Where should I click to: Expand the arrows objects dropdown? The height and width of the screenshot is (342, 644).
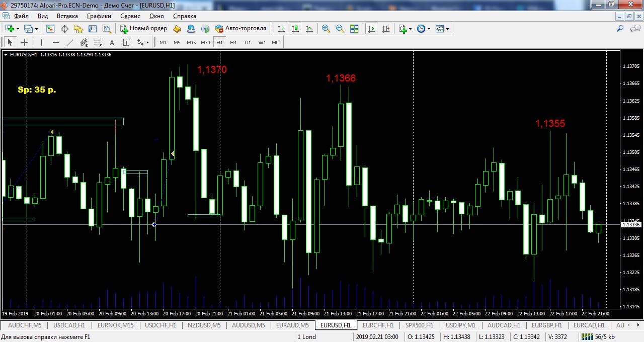(147, 42)
